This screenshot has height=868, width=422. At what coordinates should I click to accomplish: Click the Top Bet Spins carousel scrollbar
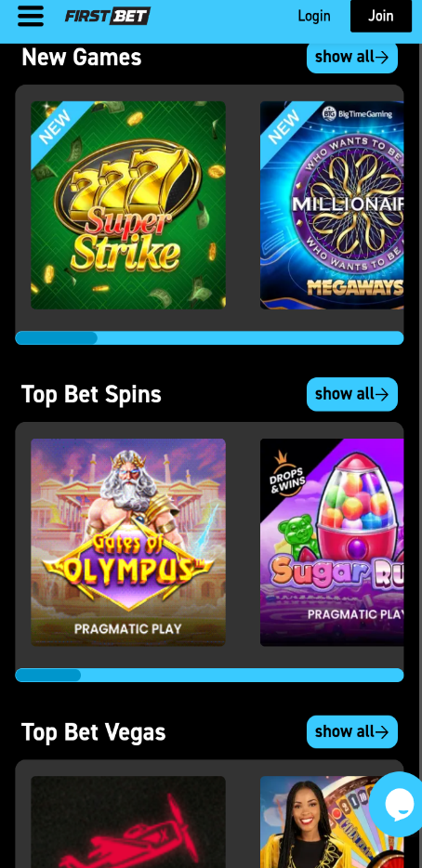pyautogui.click(x=209, y=675)
